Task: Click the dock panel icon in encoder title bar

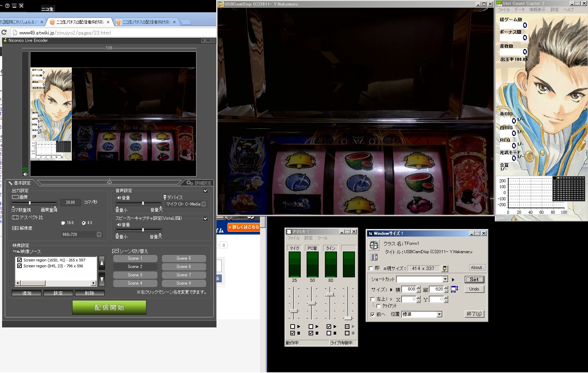Action: (x=203, y=41)
